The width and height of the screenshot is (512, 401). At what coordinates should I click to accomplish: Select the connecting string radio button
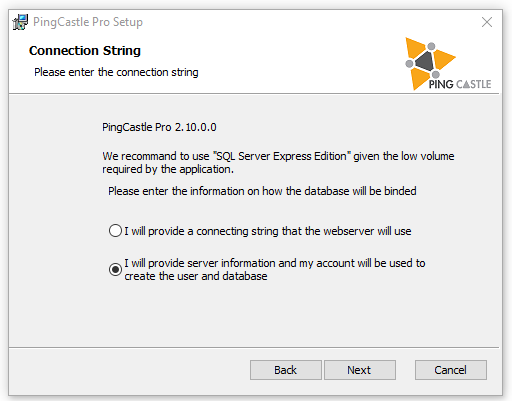click(x=115, y=231)
